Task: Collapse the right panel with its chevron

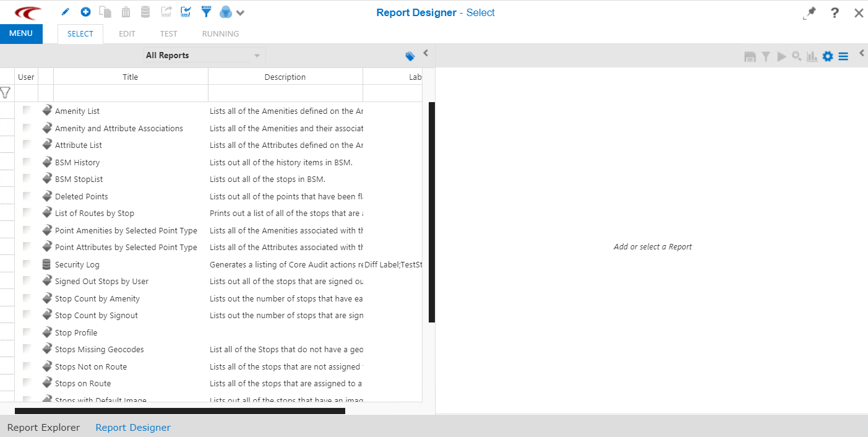Action: [861, 53]
